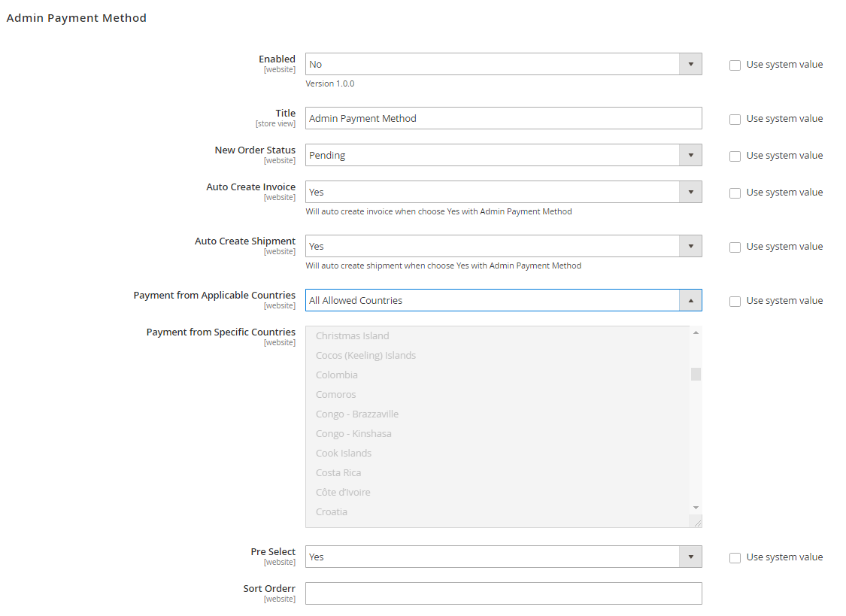Check Use system value for Enabled
Viewport: 846px width, 616px height.
pos(735,65)
